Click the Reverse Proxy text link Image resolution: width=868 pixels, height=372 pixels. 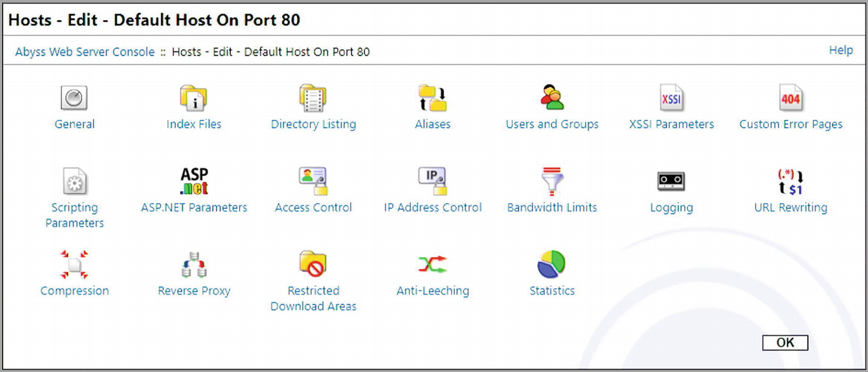pyautogui.click(x=194, y=291)
